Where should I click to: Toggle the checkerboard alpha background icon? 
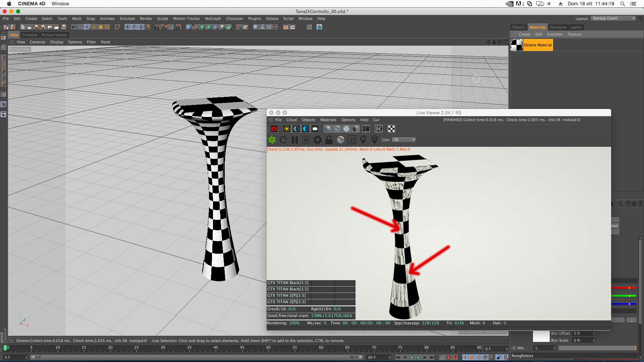pos(391,129)
